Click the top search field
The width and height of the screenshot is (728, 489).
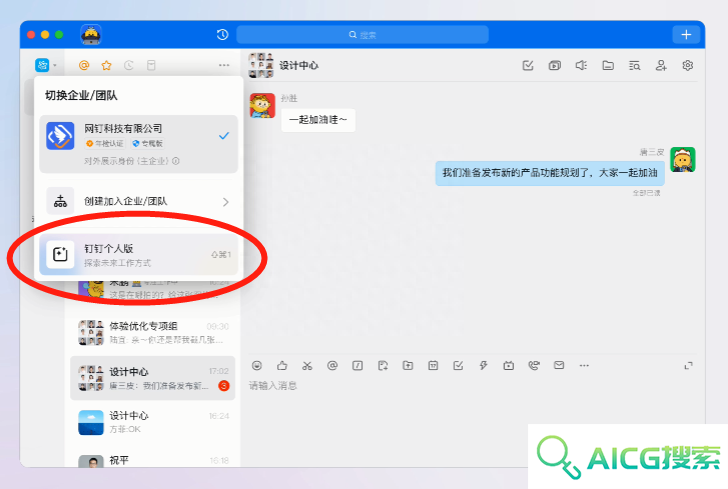(362, 35)
